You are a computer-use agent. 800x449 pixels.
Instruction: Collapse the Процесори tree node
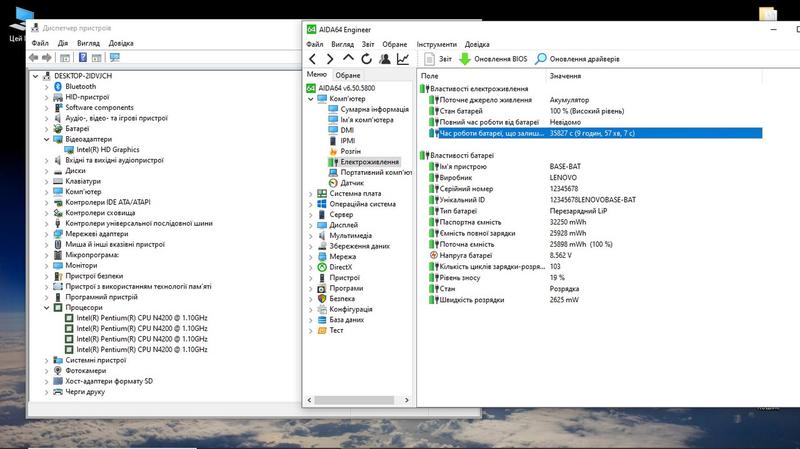46,308
